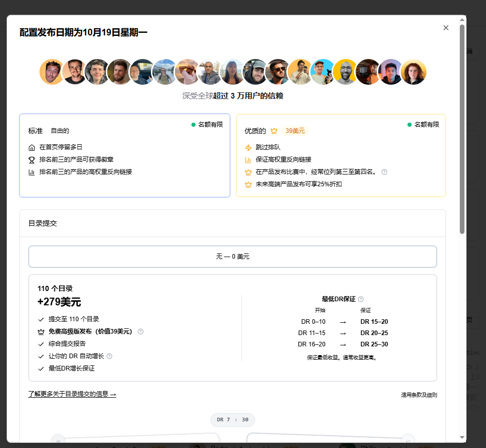
Task: Click the lightning icon for 跳过排队
Action: tap(248, 148)
